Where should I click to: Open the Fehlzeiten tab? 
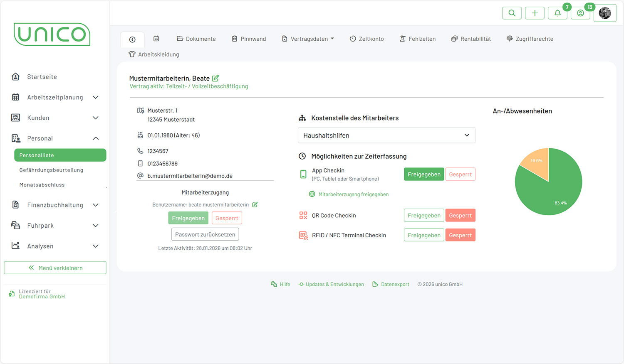tap(418, 39)
